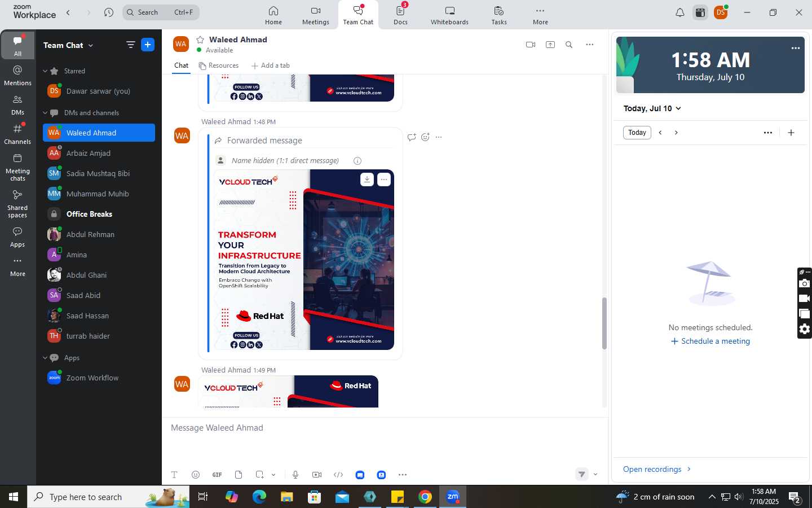
Task: Click the Today button in calendar
Action: tap(637, 133)
